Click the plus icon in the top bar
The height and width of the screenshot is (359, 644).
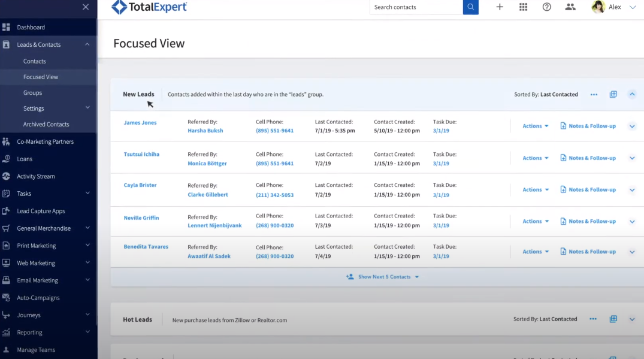500,7
